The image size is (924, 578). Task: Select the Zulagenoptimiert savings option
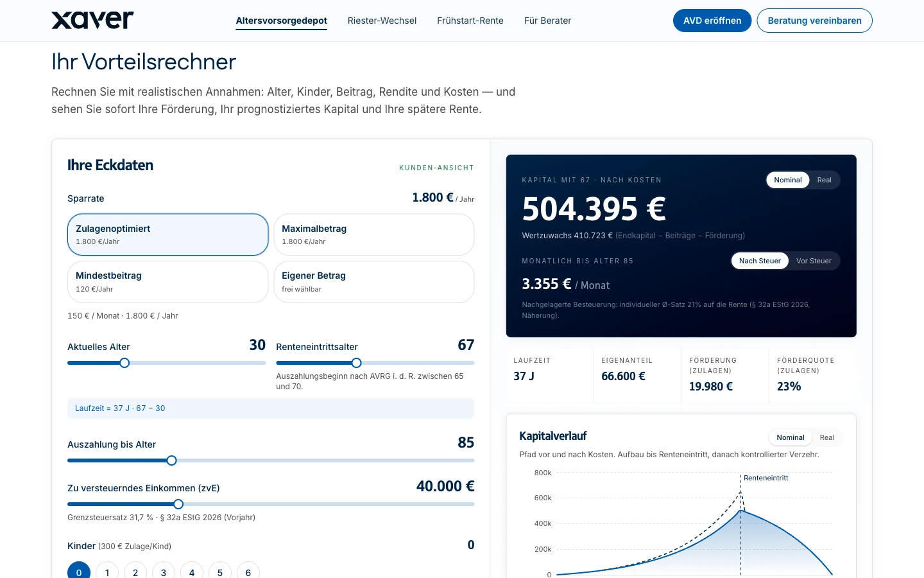[168, 234]
